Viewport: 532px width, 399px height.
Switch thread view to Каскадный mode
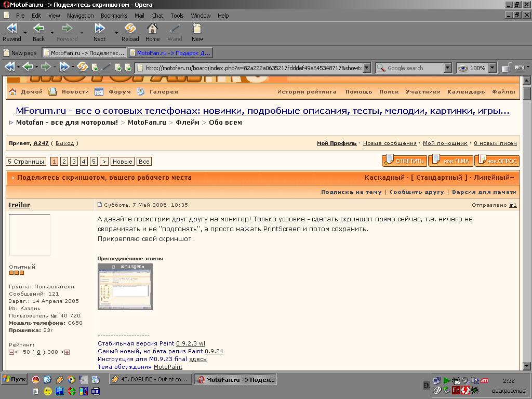click(385, 178)
